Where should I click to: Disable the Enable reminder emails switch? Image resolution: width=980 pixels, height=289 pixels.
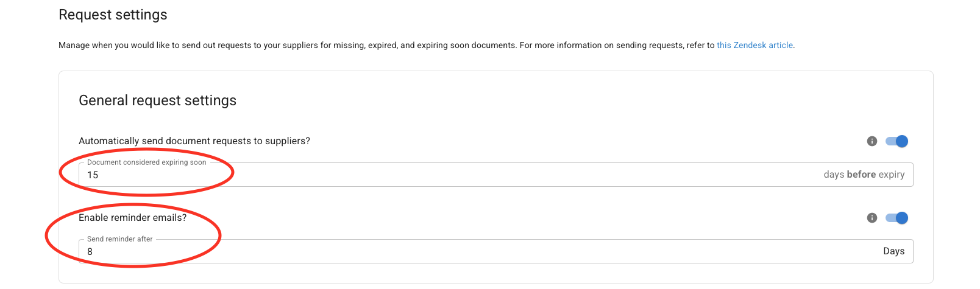click(x=897, y=218)
